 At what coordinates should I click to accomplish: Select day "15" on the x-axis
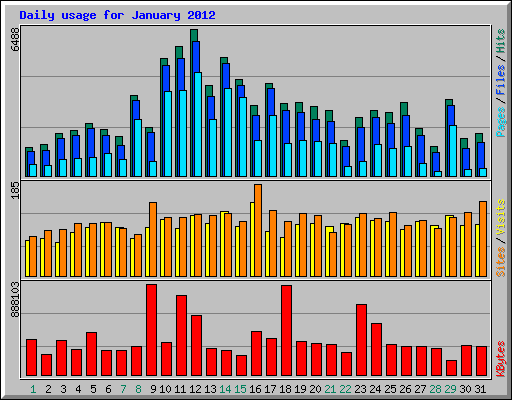coord(240,389)
